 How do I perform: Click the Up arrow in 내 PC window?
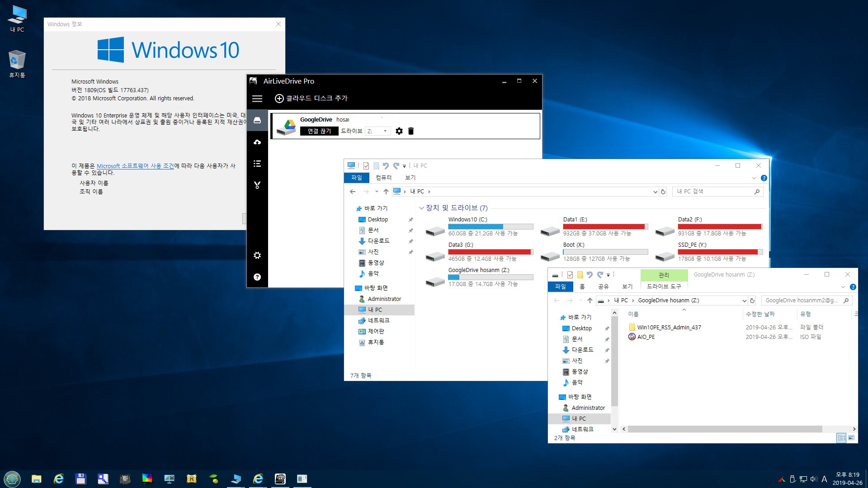pyautogui.click(x=386, y=192)
